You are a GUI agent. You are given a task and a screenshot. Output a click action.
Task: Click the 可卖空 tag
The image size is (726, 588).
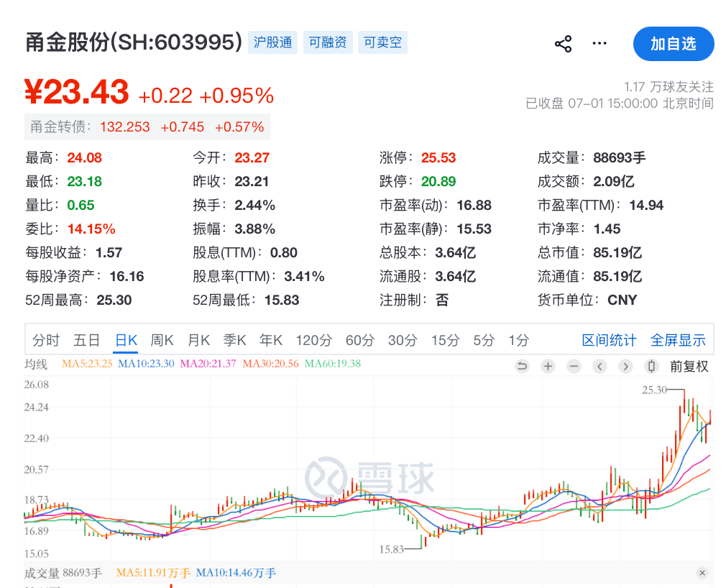pyautogui.click(x=382, y=42)
